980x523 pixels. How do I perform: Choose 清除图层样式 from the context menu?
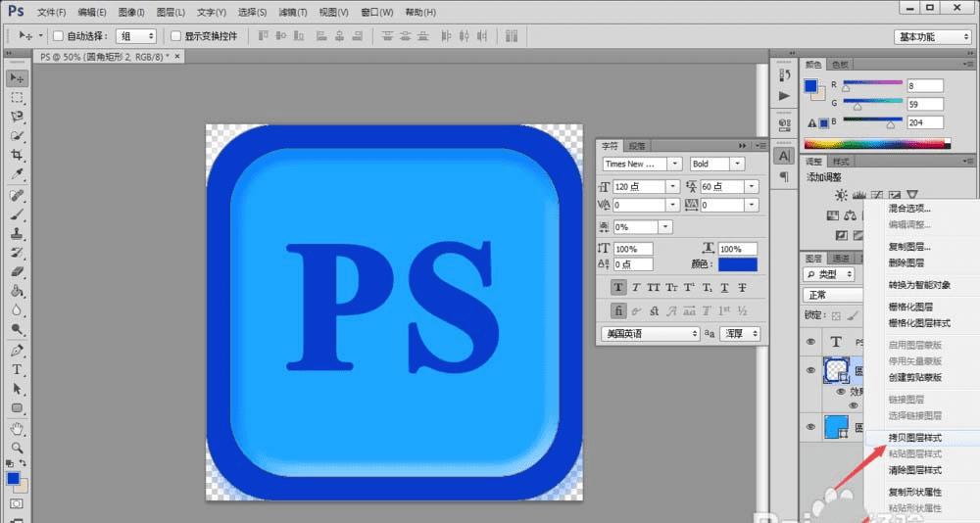coord(915,470)
